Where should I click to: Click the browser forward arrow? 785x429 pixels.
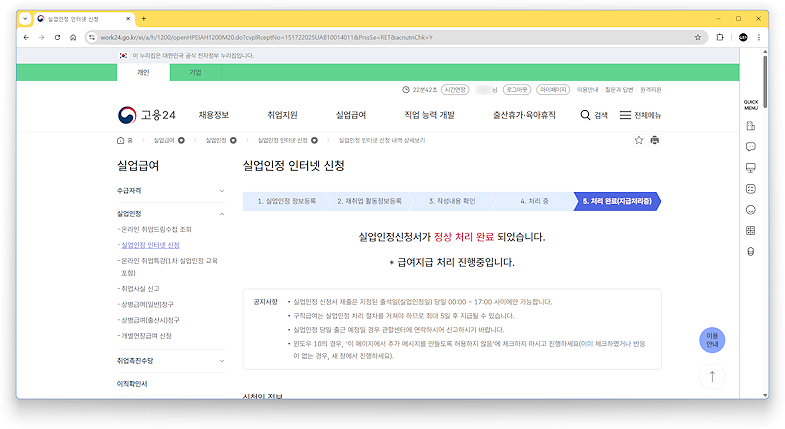(42, 38)
